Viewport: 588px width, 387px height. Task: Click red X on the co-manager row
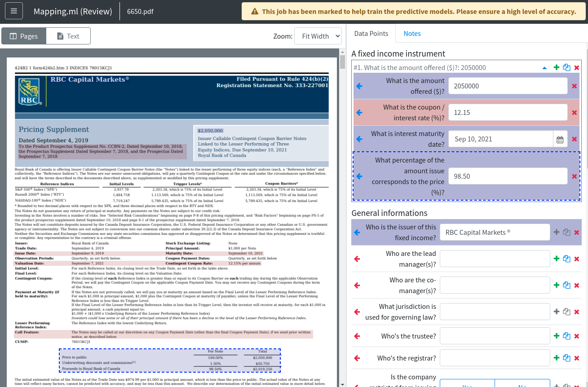click(577, 286)
